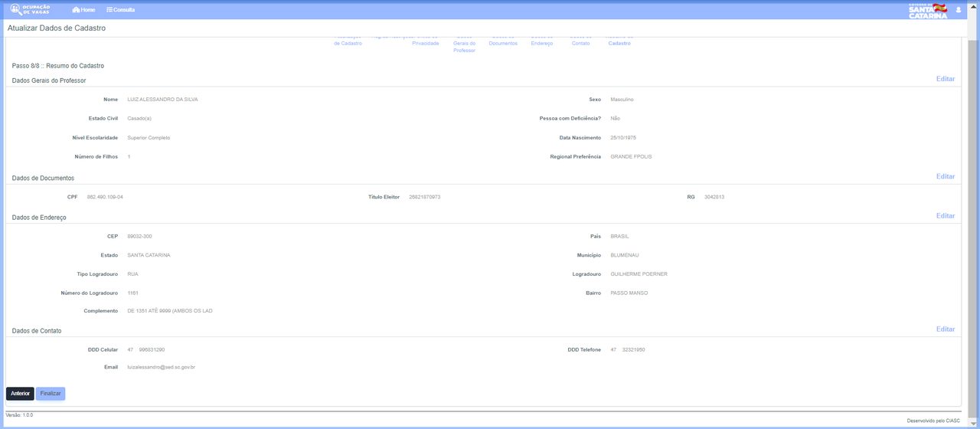
Task: Select the birth date 25/10/1975
Action: click(x=623, y=138)
